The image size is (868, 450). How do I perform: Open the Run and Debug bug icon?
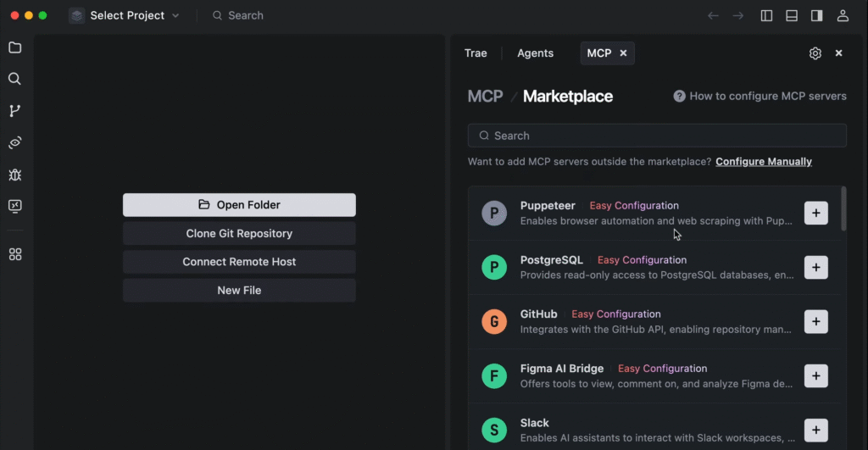(15, 175)
